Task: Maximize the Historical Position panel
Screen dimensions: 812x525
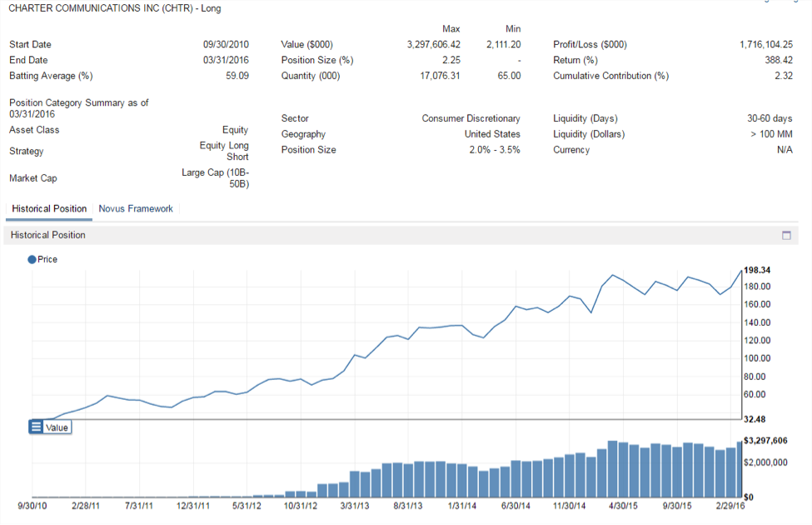Action: click(x=786, y=235)
